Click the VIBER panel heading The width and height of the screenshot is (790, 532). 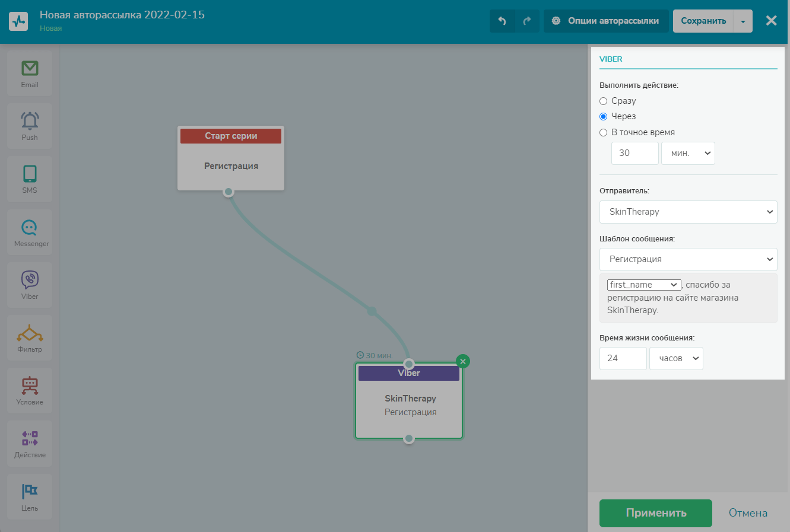[611, 59]
